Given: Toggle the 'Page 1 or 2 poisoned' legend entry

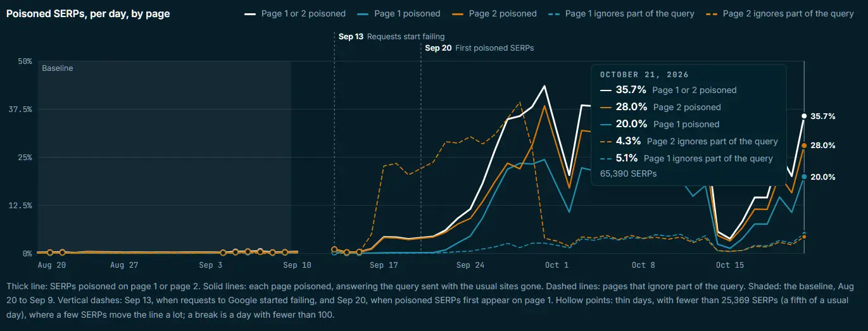Looking at the screenshot, I should (x=295, y=13).
